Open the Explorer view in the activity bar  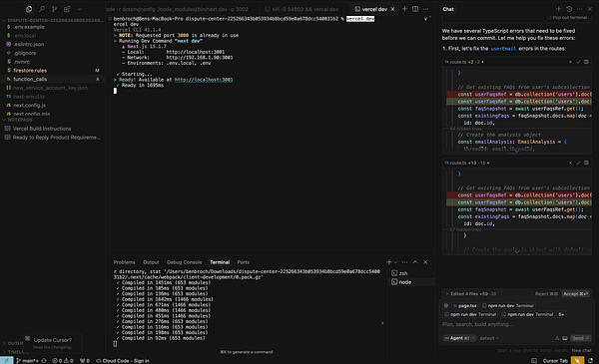[29, 9]
